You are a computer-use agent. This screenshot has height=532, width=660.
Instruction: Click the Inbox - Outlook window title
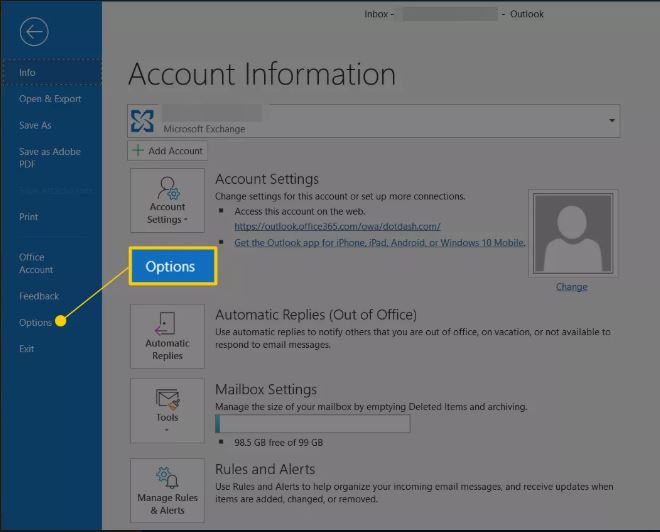pos(454,14)
